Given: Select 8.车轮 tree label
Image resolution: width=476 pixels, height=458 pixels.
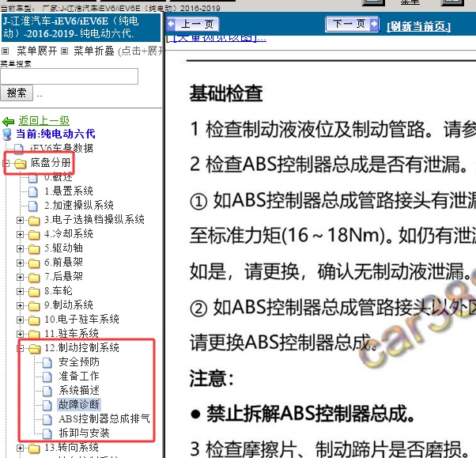Looking at the screenshot, I should click(x=59, y=290).
